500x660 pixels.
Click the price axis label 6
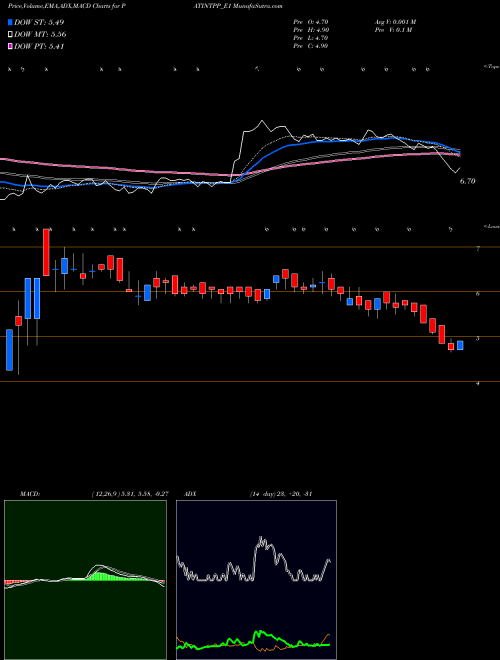point(478,293)
